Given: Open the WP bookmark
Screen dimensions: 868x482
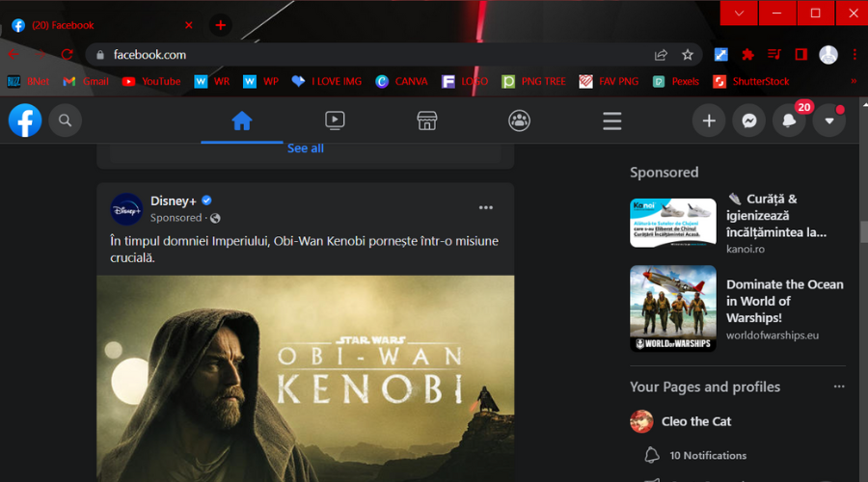Looking at the screenshot, I should 260,81.
